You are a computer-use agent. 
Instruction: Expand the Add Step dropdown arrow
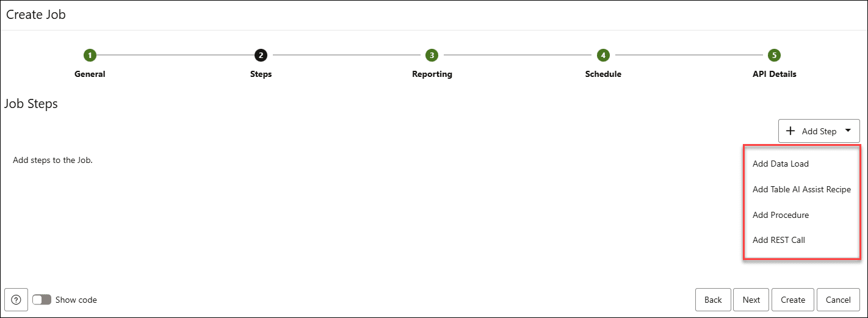coord(848,131)
